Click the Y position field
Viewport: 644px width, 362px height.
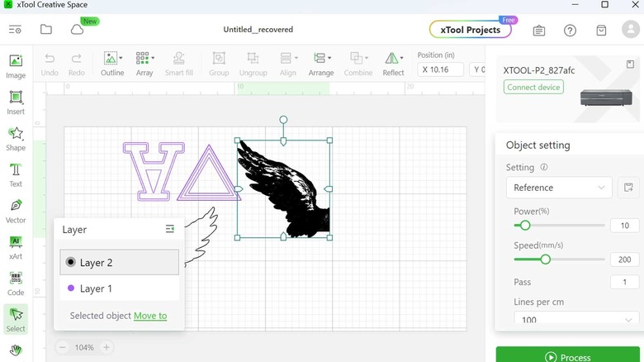click(477, 69)
